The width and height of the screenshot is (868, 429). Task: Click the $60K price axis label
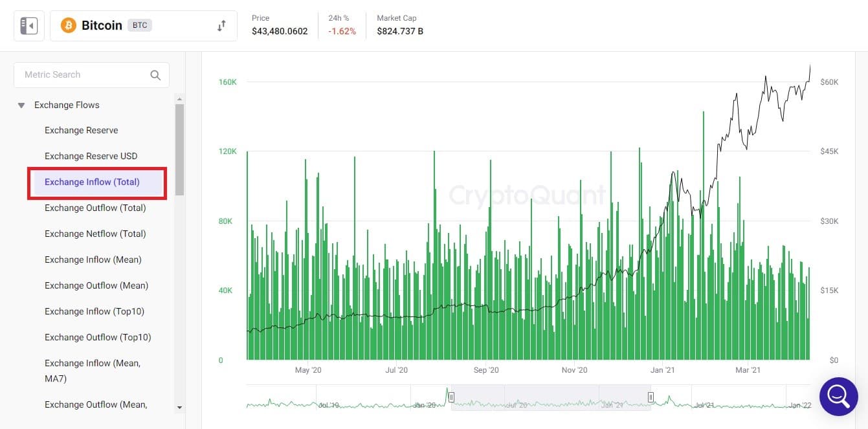tap(829, 82)
